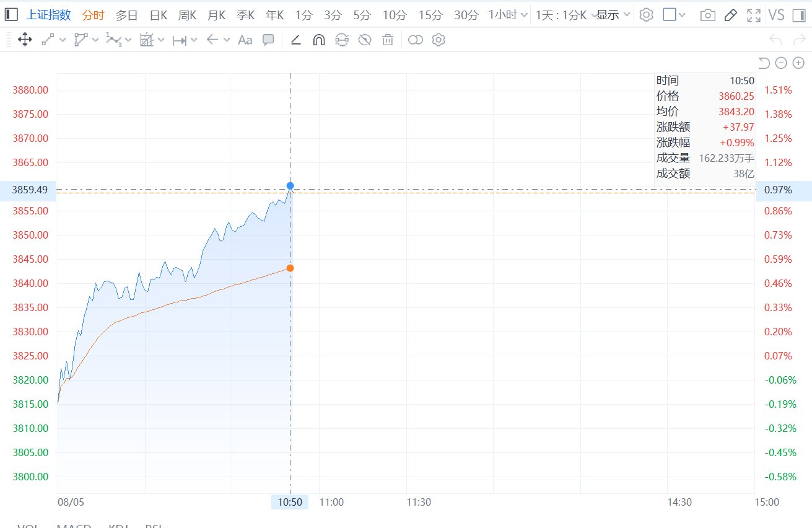Select the polygon shape drawing tool

[81, 40]
